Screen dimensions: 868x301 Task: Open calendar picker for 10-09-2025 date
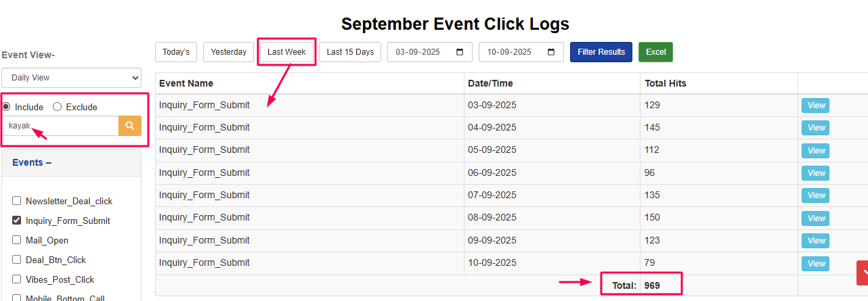pyautogui.click(x=551, y=52)
